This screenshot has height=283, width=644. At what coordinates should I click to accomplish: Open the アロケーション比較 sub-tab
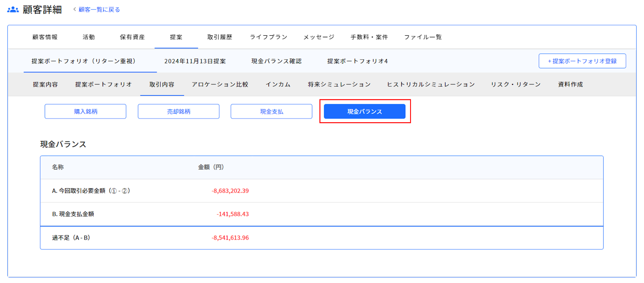click(220, 84)
